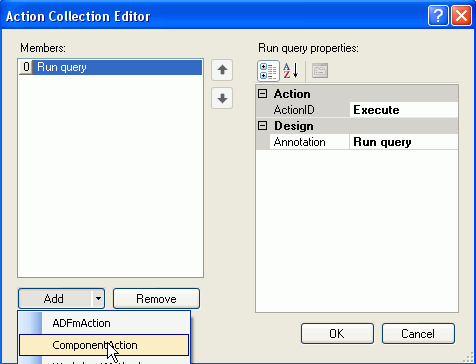Open the Property Pages icon

coord(320,71)
